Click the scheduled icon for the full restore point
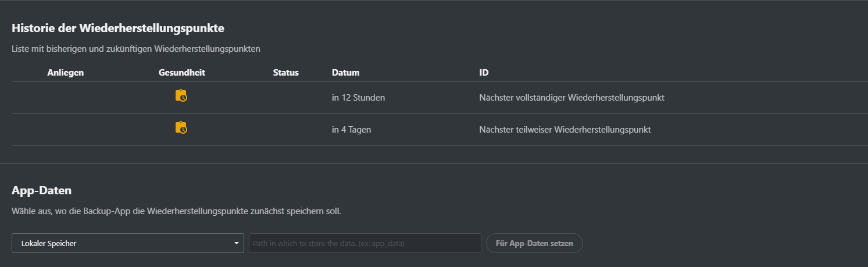Screen dimensions: 868x267 click(181, 96)
